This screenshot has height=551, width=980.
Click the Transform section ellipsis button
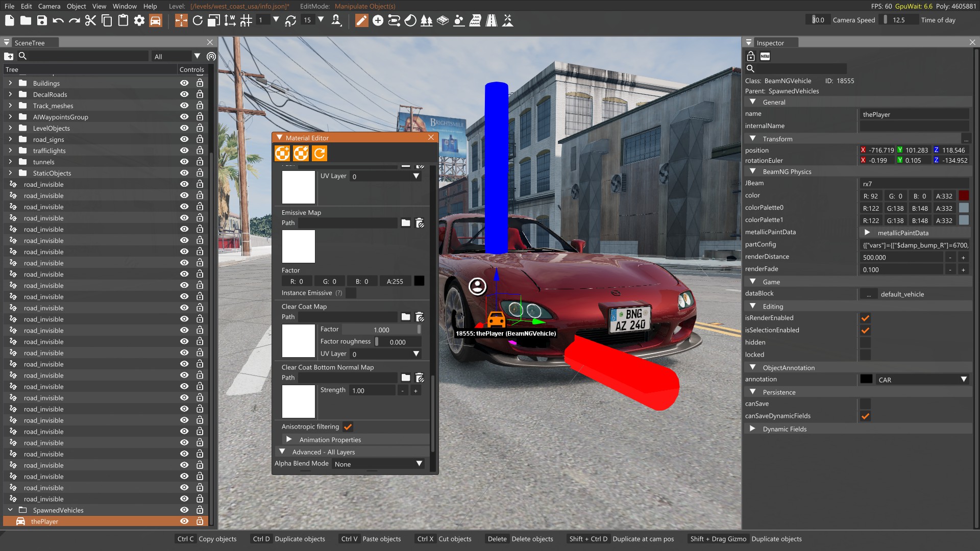(965, 139)
